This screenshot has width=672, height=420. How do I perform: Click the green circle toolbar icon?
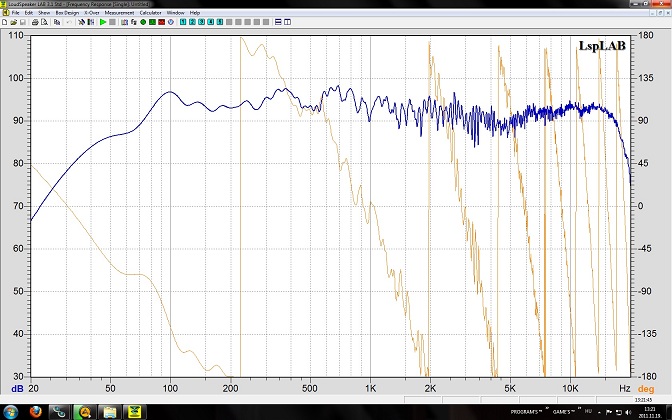pyautogui.click(x=143, y=22)
